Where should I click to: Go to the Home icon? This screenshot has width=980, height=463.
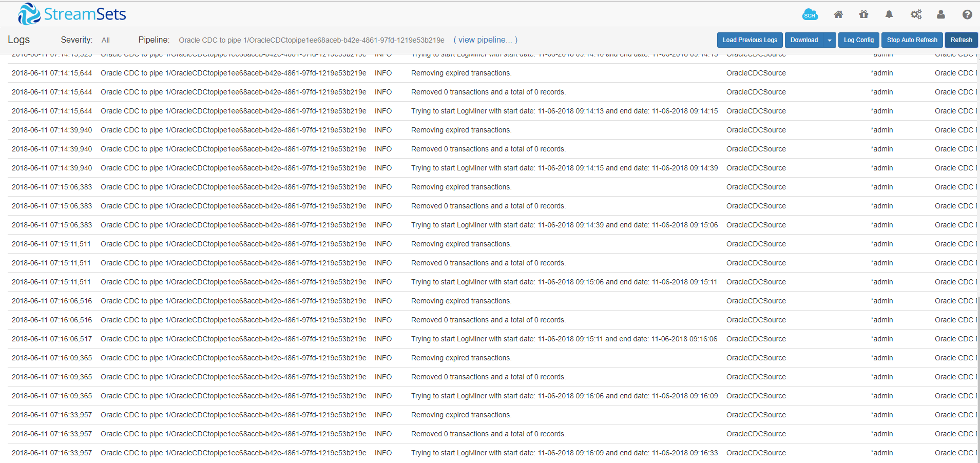(x=838, y=14)
